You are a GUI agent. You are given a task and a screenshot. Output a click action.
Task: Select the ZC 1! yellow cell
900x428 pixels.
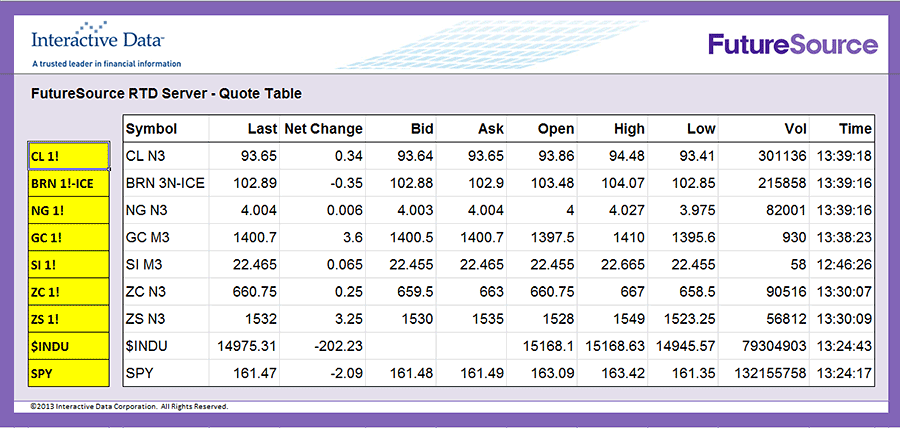[68, 292]
